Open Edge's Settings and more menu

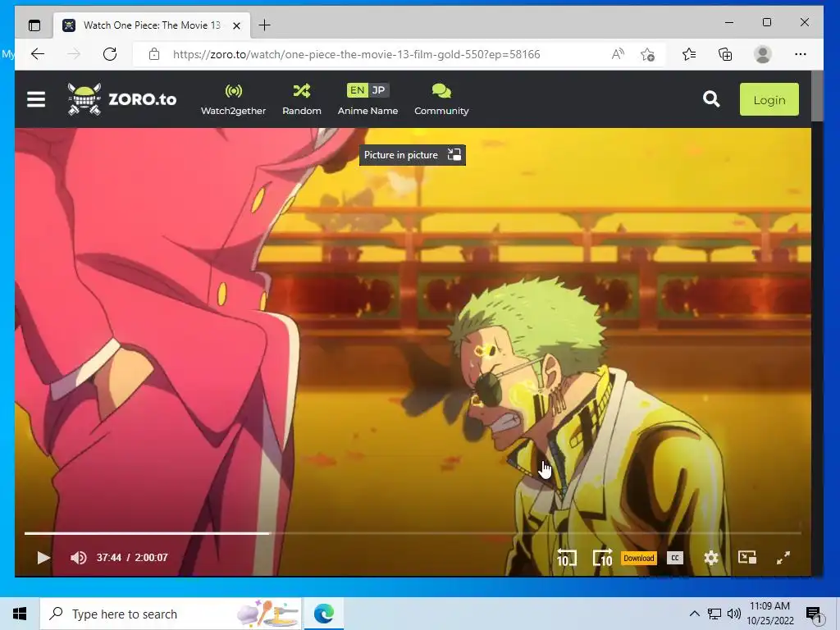[x=801, y=54]
